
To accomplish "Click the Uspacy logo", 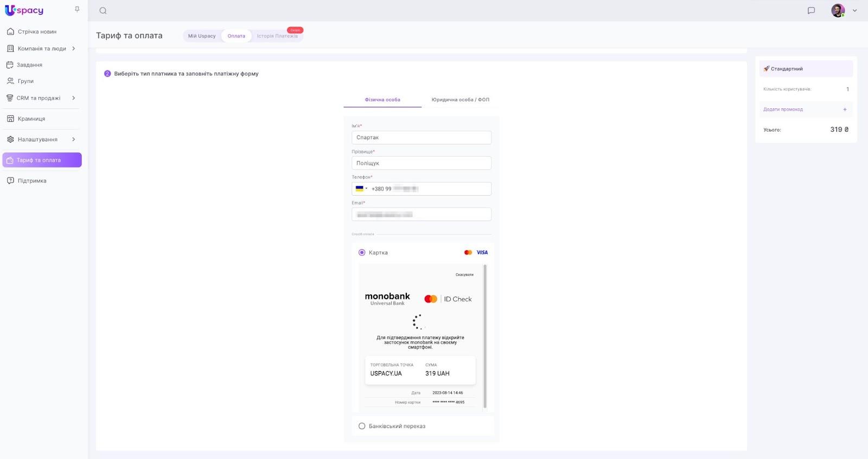I will (24, 10).
